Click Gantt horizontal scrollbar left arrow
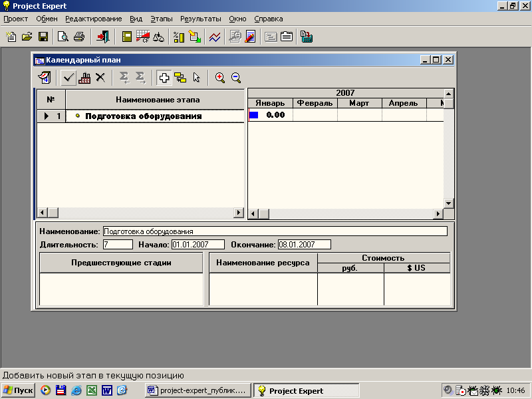This screenshot has height=399, width=532. (x=253, y=213)
